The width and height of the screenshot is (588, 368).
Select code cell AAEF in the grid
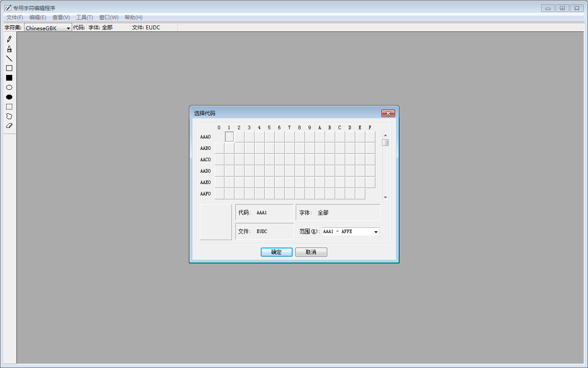[370, 182]
